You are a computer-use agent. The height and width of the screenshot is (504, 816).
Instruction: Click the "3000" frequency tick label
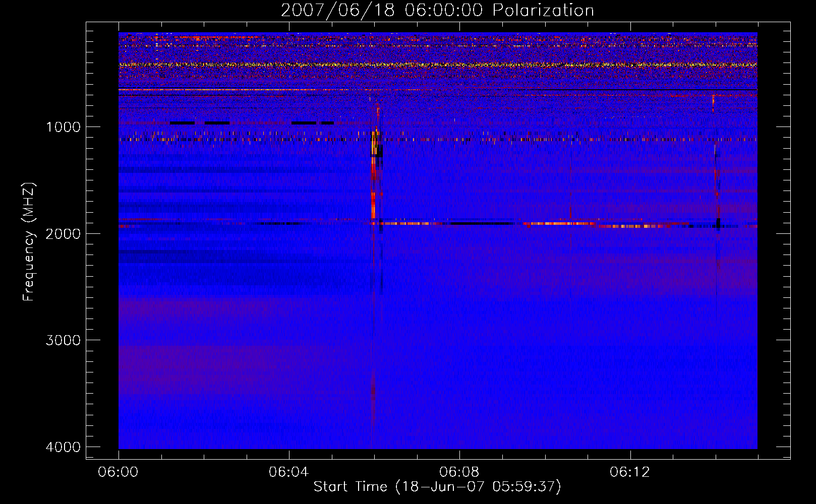point(63,340)
